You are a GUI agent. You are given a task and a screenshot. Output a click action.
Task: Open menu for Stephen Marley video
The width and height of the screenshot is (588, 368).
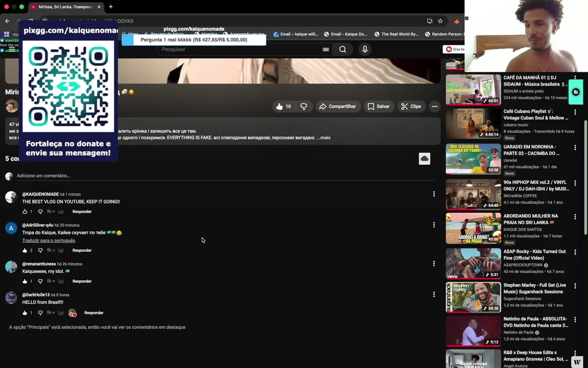tap(575, 286)
